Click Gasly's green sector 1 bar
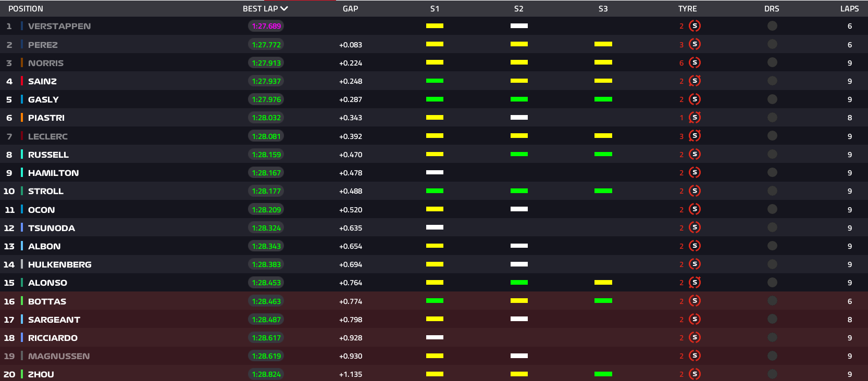 [435, 99]
